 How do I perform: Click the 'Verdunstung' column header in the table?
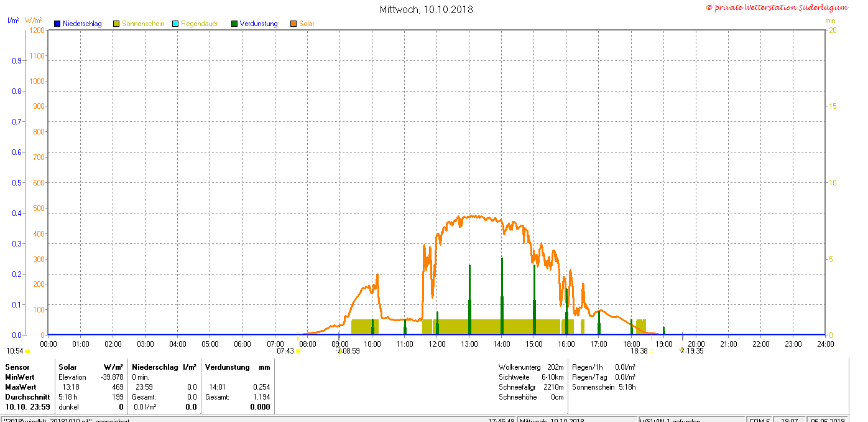228,367
